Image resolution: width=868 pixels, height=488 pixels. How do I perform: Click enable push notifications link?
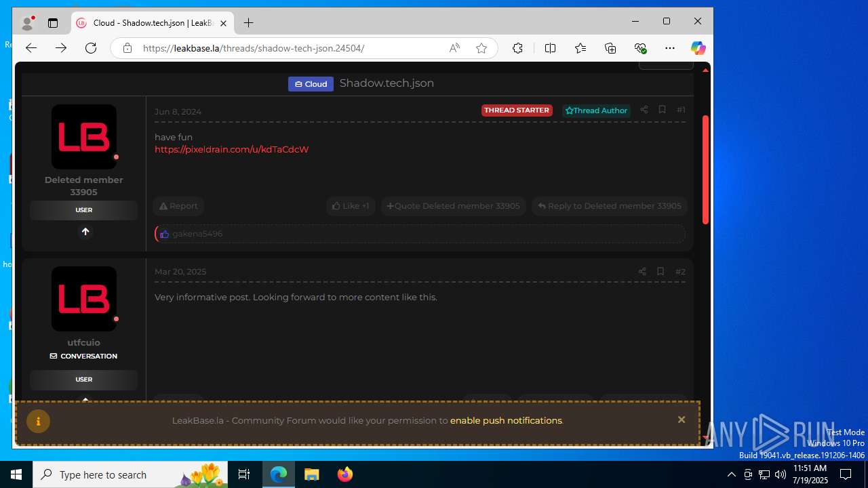tap(506, 421)
